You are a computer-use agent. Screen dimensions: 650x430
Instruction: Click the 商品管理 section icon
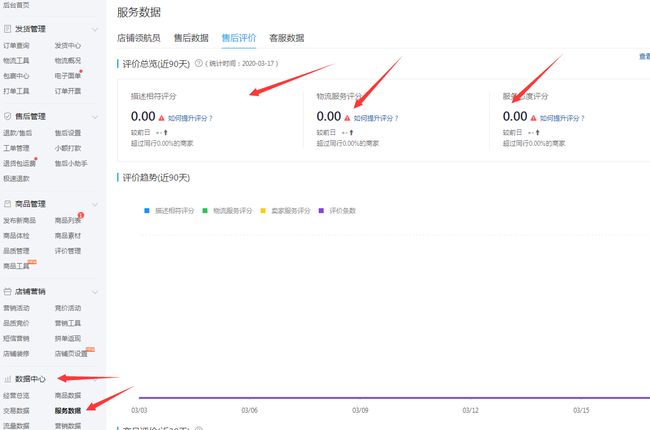(7, 204)
